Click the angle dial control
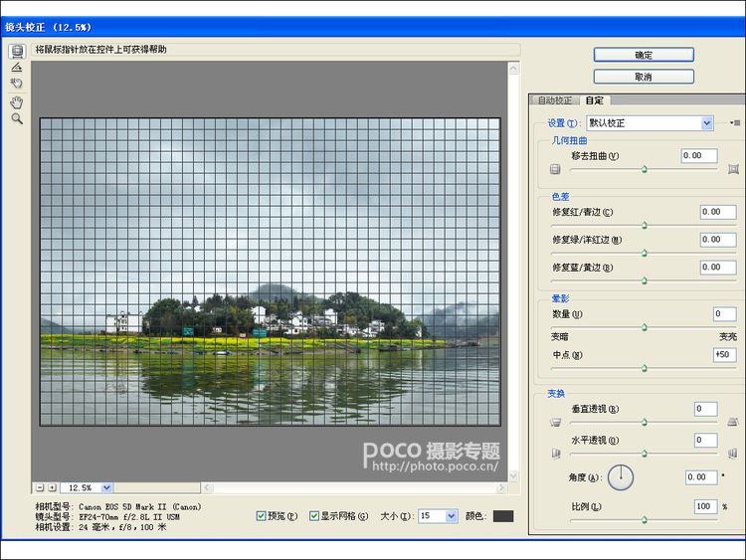746x560 pixels. click(621, 477)
